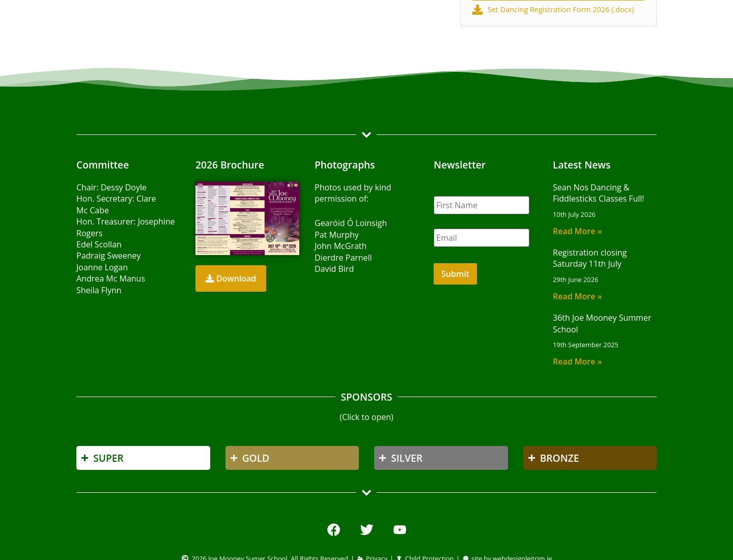Expand the BRONZE sponsors accordion
The image size is (733, 560).
tap(590, 458)
